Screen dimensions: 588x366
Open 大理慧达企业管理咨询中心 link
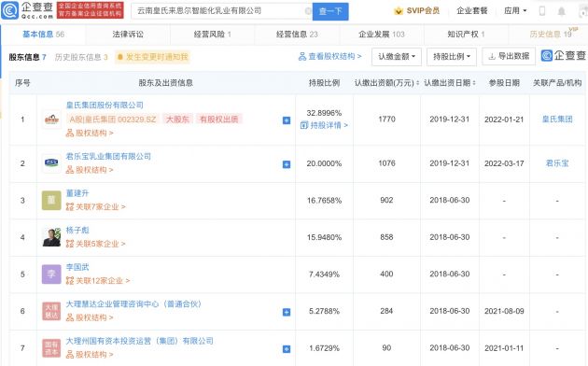133,304
